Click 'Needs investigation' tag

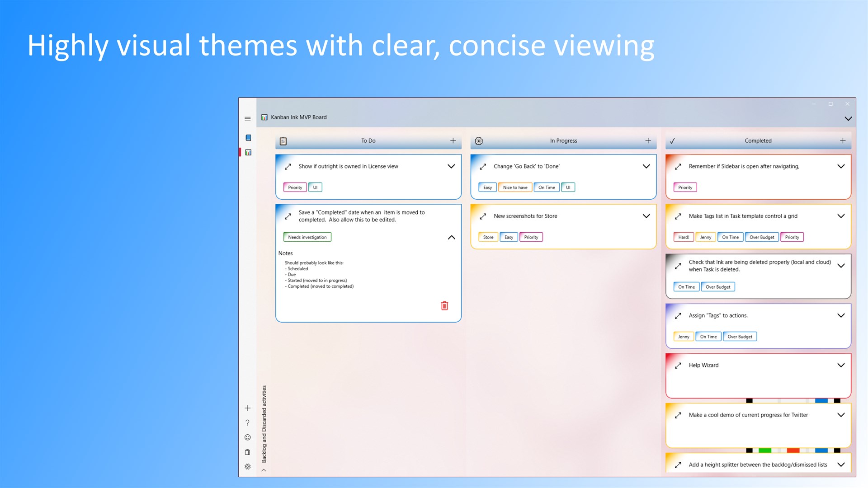pos(307,237)
